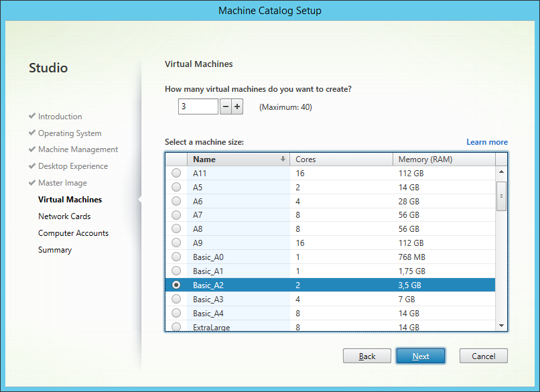Go back with the Back button

pyautogui.click(x=367, y=356)
